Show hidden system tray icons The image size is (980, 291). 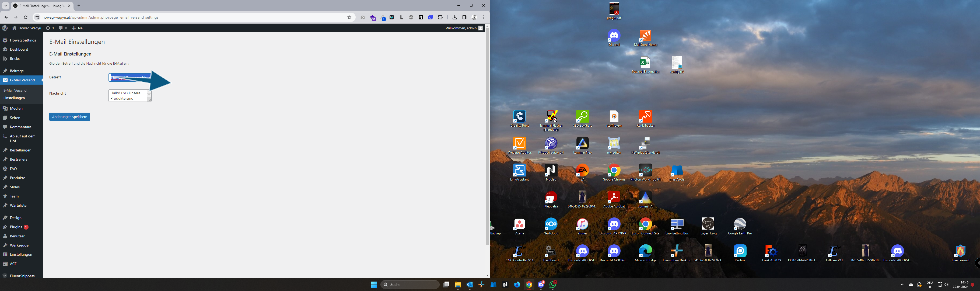[x=902, y=285]
